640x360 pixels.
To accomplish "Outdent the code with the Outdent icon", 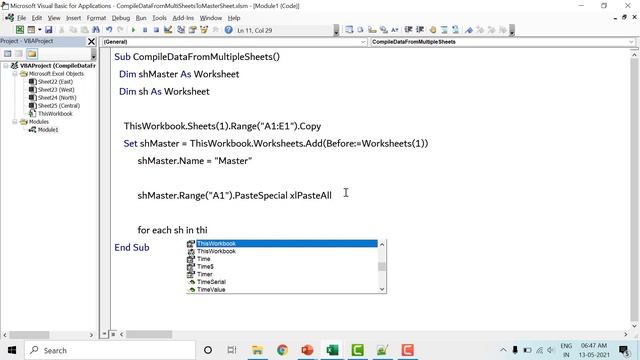I will click(x=420, y=30).
